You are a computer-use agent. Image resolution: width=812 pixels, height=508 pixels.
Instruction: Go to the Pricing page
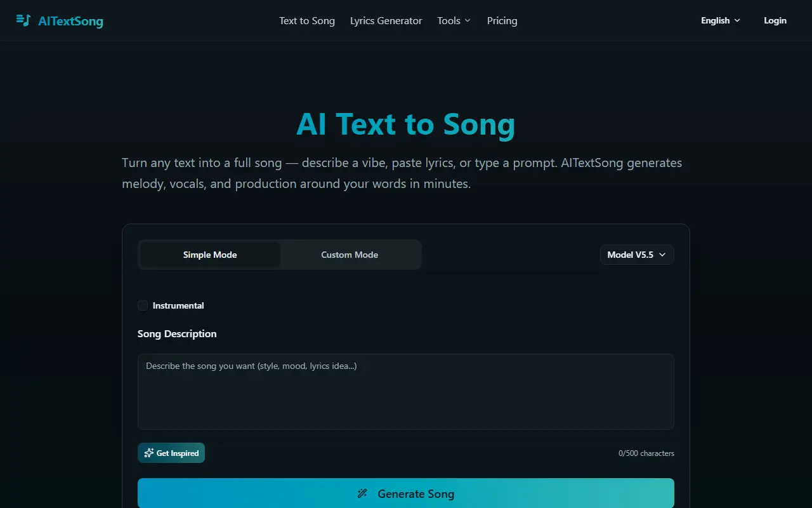[502, 20]
